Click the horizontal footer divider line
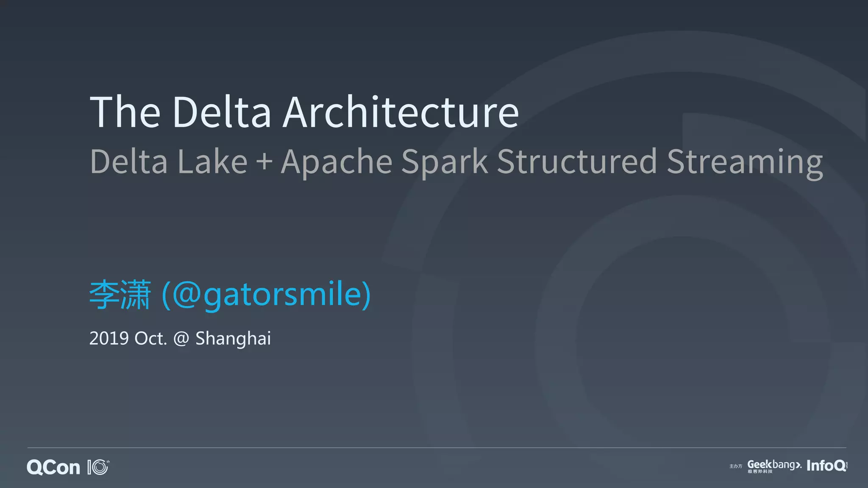Image resolution: width=868 pixels, height=488 pixels. tap(437, 447)
